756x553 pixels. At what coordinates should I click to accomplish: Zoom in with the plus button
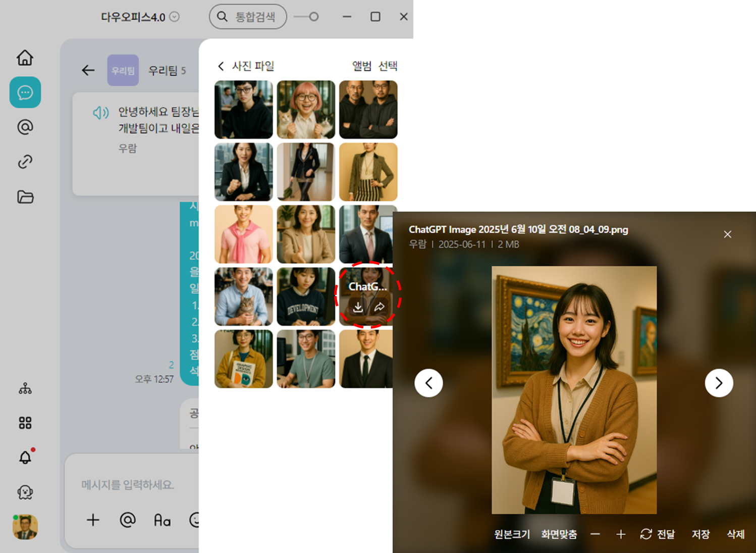click(621, 534)
